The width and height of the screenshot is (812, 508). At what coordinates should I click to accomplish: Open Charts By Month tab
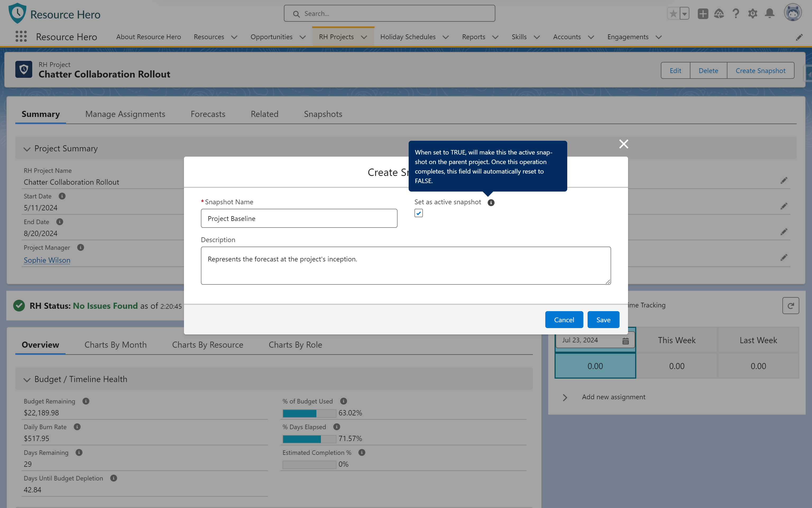tap(116, 345)
